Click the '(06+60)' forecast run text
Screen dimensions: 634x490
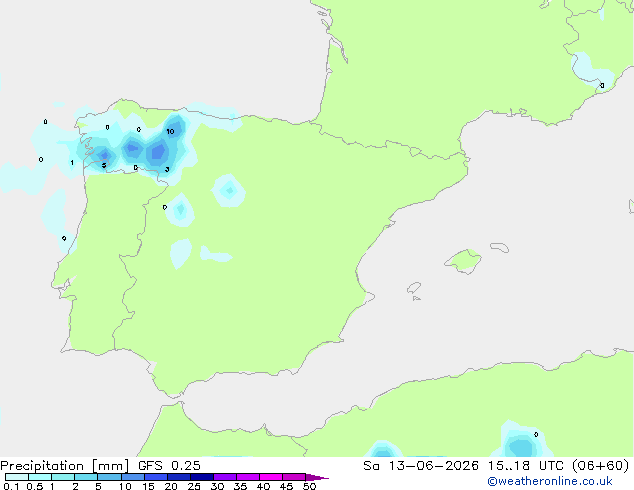tap(601, 466)
